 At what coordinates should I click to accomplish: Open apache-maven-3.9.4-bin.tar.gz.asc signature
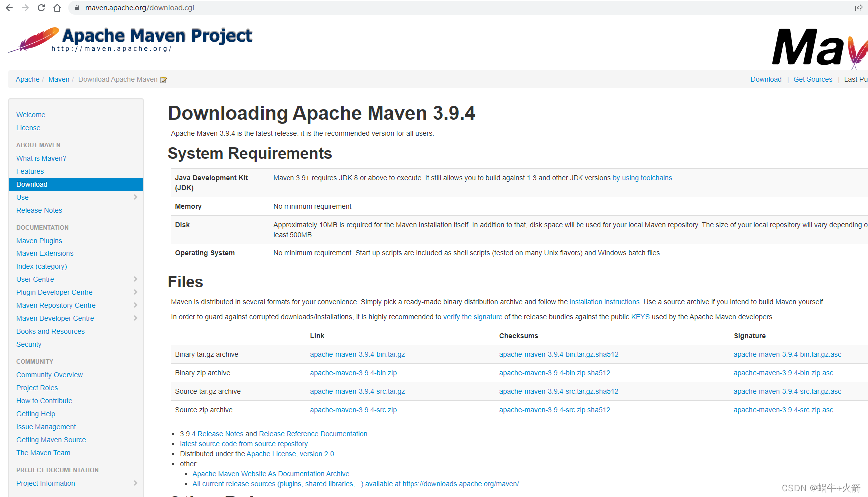(x=787, y=354)
